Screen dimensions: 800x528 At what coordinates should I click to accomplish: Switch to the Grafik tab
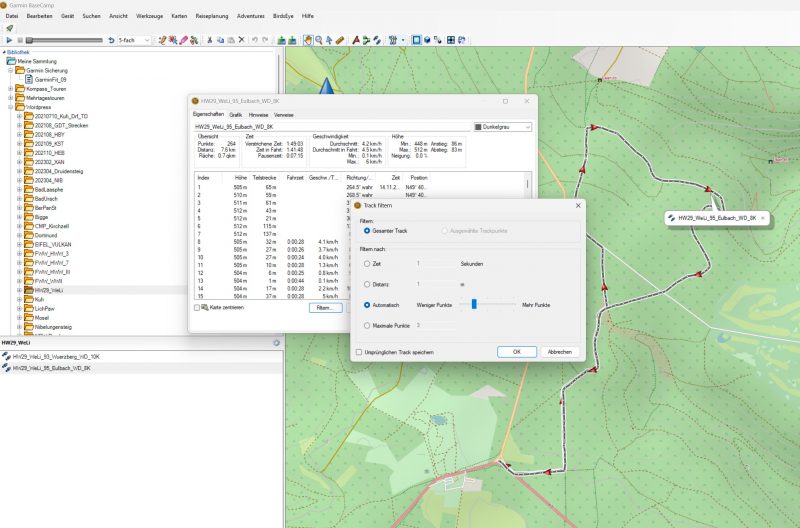(x=236, y=115)
